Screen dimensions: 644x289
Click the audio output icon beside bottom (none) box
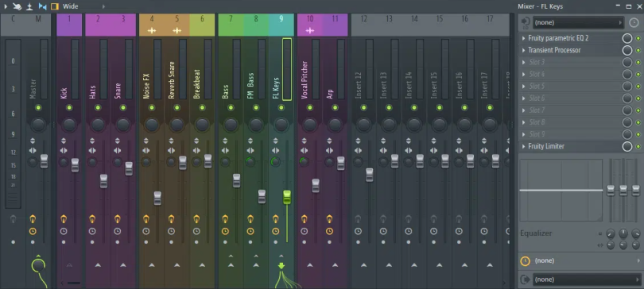525,279
